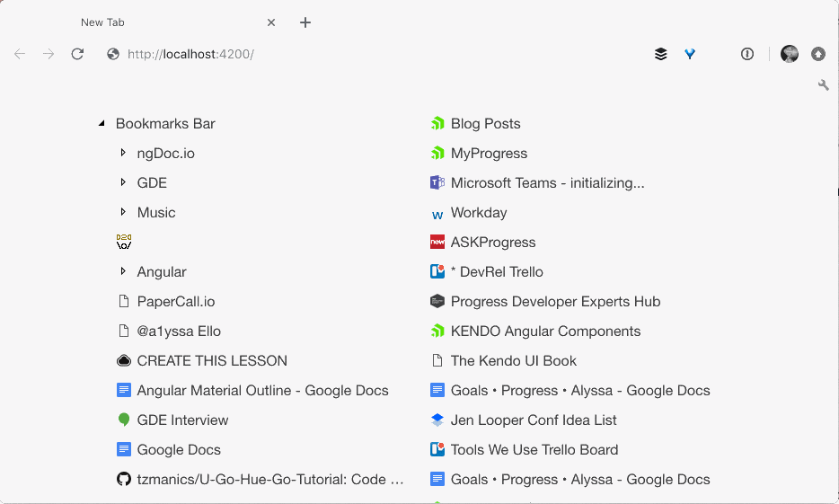Click the Microsoft Teams icon
This screenshot has width=839, height=504.
tap(437, 183)
